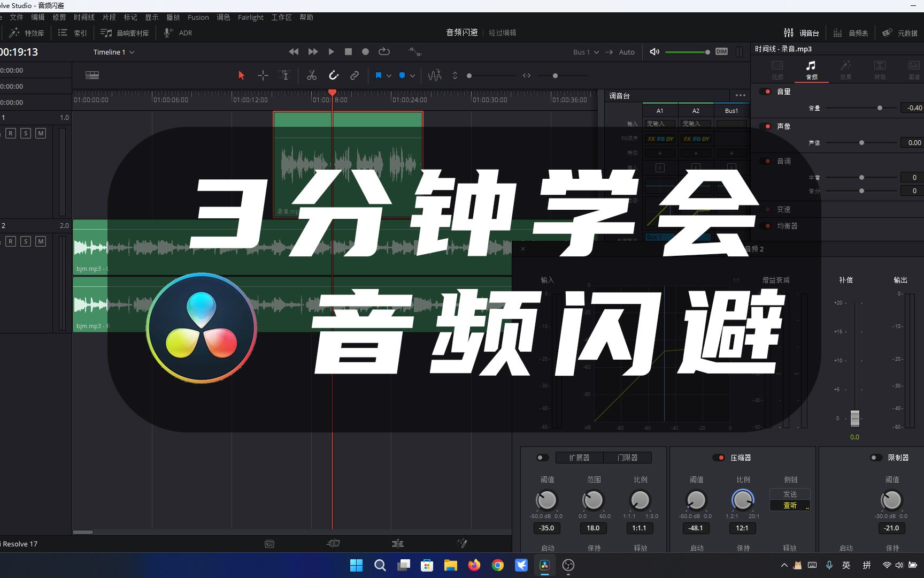Click the razor scissors tool
Screen dimensions: 924x578
(x=312, y=75)
